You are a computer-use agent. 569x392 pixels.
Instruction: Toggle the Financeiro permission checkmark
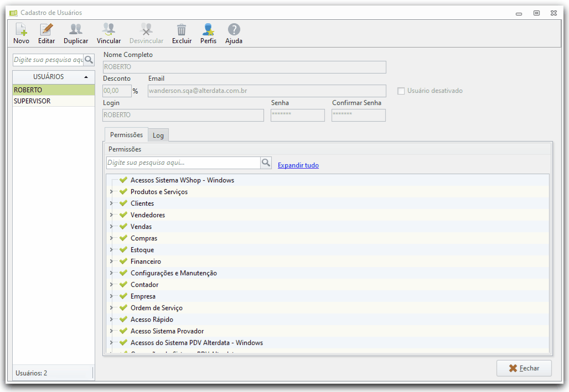[123, 261]
